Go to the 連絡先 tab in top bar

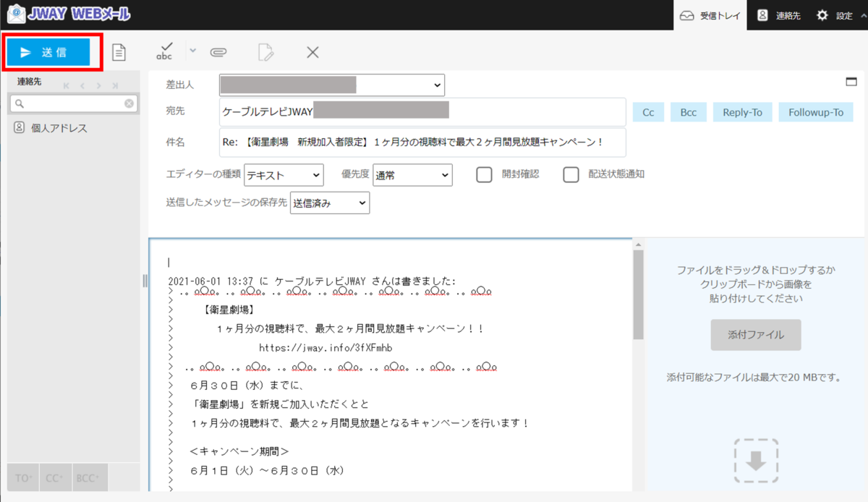coord(779,15)
